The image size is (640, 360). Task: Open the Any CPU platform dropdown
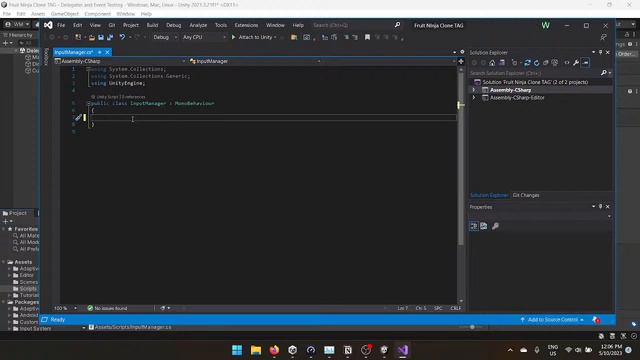204,37
